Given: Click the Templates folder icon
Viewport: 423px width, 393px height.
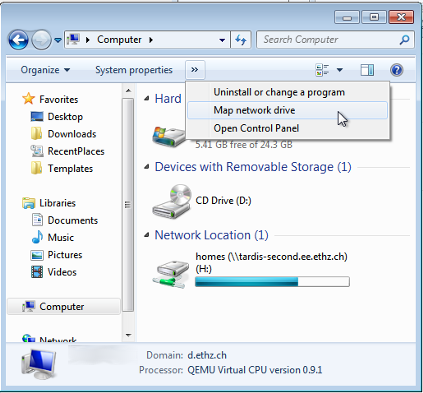Looking at the screenshot, I should tap(37, 168).
